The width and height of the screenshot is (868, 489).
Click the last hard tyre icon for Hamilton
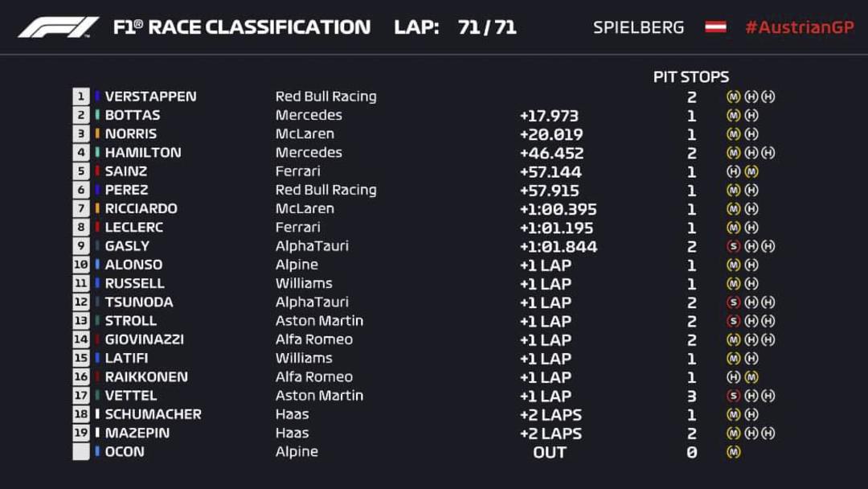point(768,152)
